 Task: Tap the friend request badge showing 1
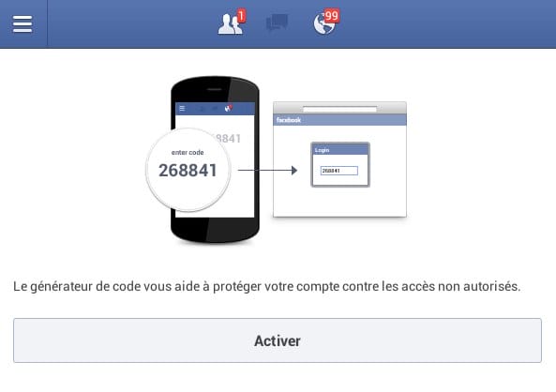point(241,16)
